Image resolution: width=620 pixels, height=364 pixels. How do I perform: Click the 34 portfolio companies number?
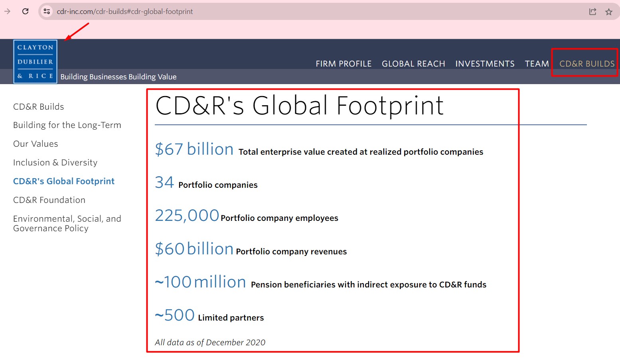tap(164, 183)
